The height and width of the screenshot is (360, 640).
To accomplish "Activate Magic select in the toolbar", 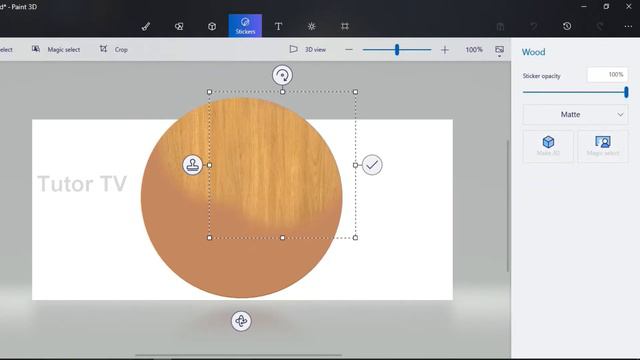I will coord(56,49).
